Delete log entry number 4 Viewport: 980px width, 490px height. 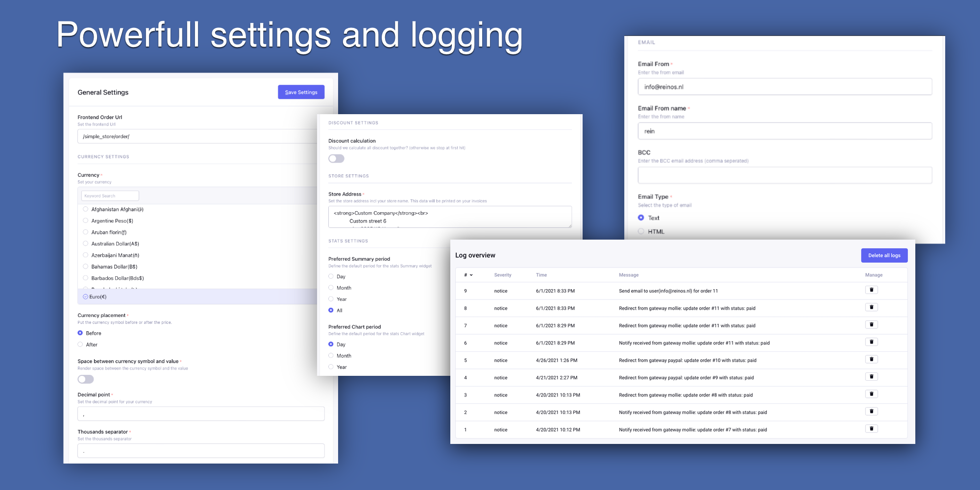tap(871, 377)
